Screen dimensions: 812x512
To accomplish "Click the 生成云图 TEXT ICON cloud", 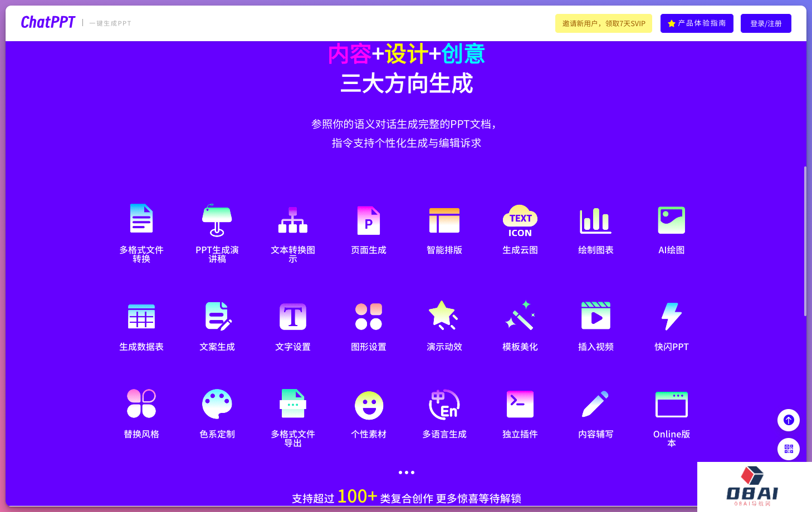I will 520,221.
